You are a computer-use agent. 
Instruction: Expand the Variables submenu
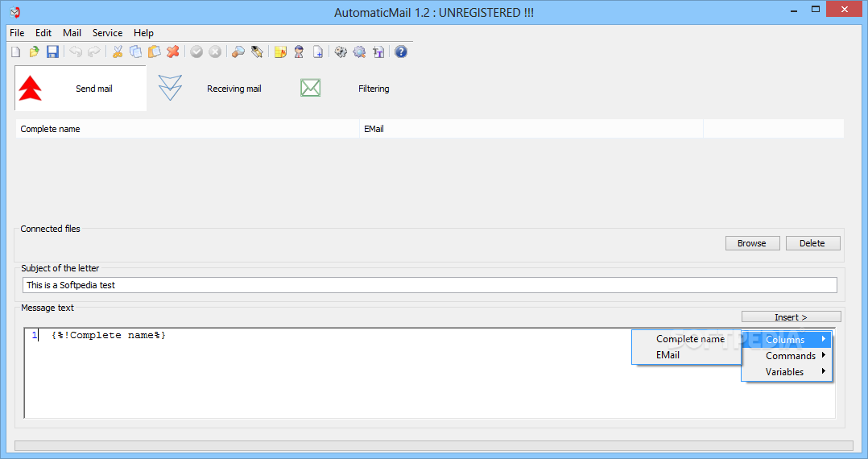787,371
